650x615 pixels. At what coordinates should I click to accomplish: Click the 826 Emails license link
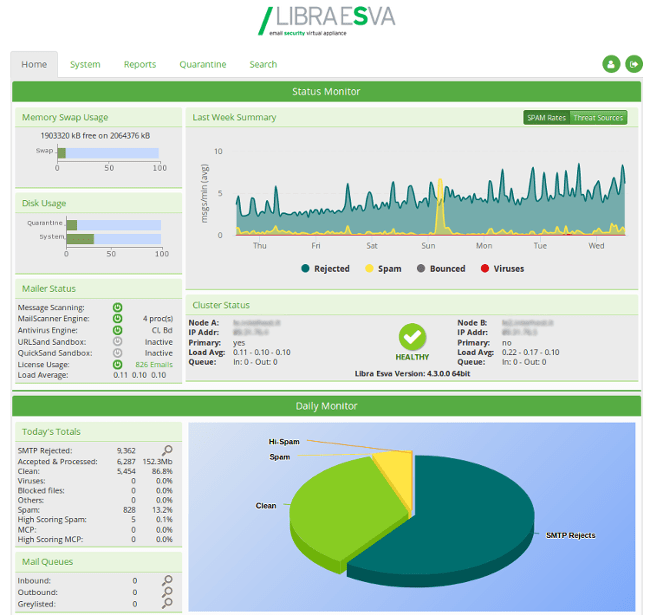tap(154, 365)
